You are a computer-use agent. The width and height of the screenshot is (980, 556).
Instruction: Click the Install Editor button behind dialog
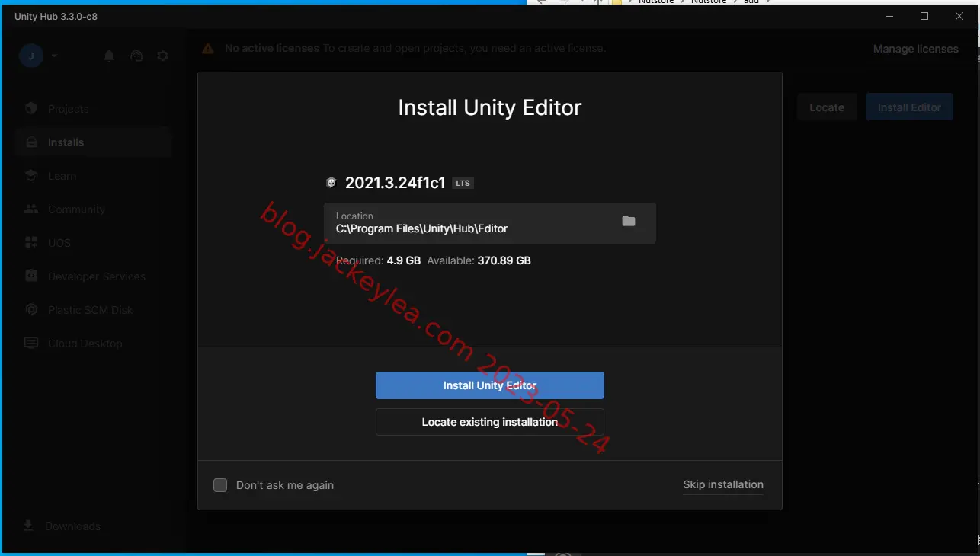click(909, 107)
